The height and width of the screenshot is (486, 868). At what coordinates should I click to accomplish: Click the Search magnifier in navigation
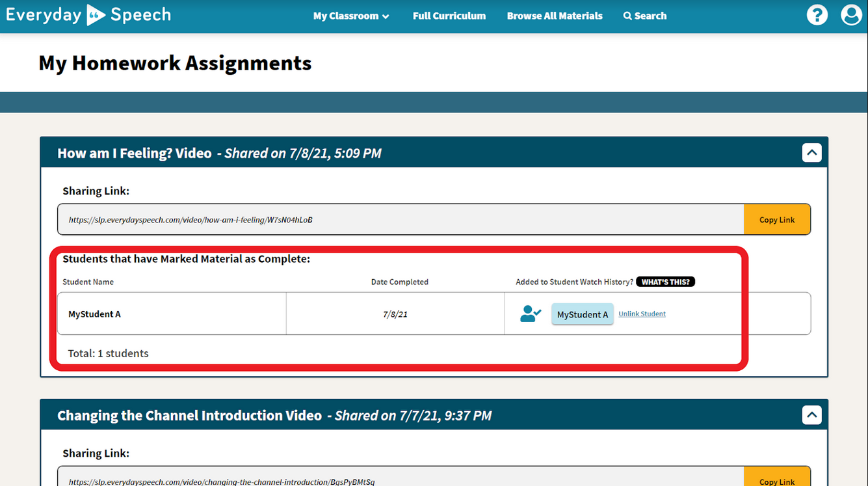645,16
